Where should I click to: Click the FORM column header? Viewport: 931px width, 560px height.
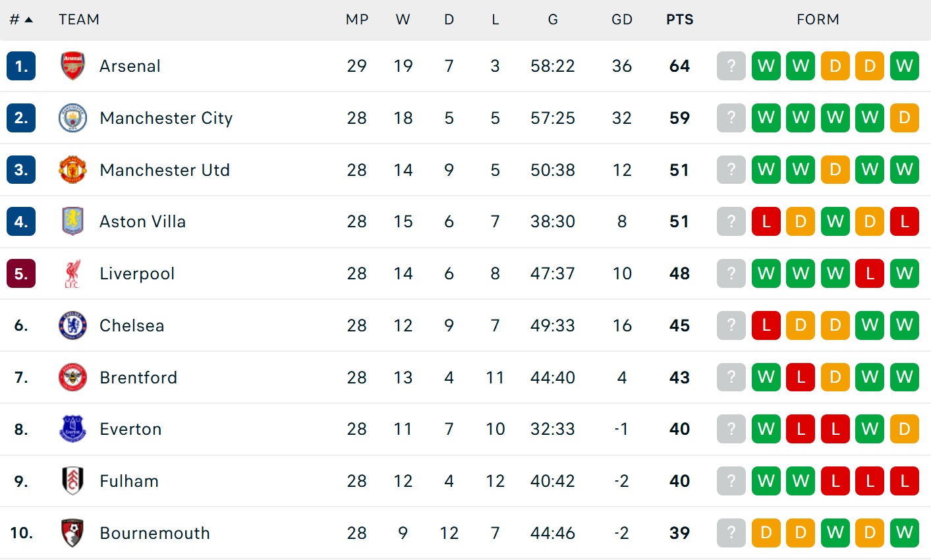tap(818, 20)
